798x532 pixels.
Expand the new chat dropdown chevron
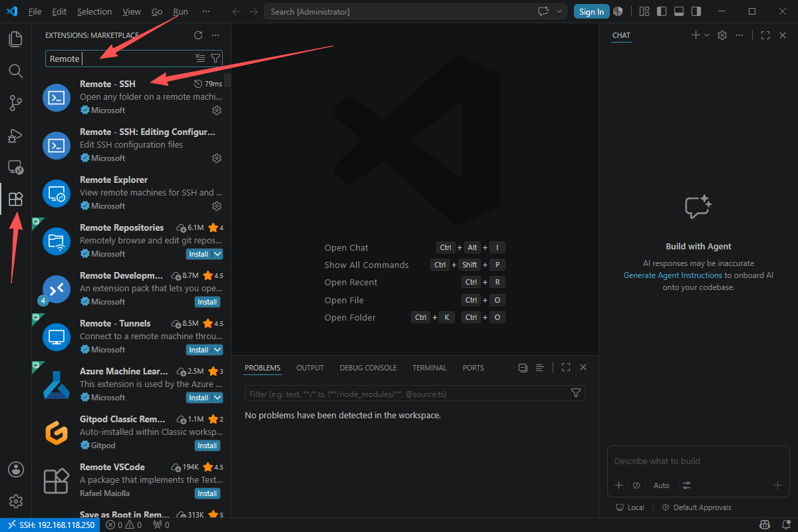tap(706, 35)
